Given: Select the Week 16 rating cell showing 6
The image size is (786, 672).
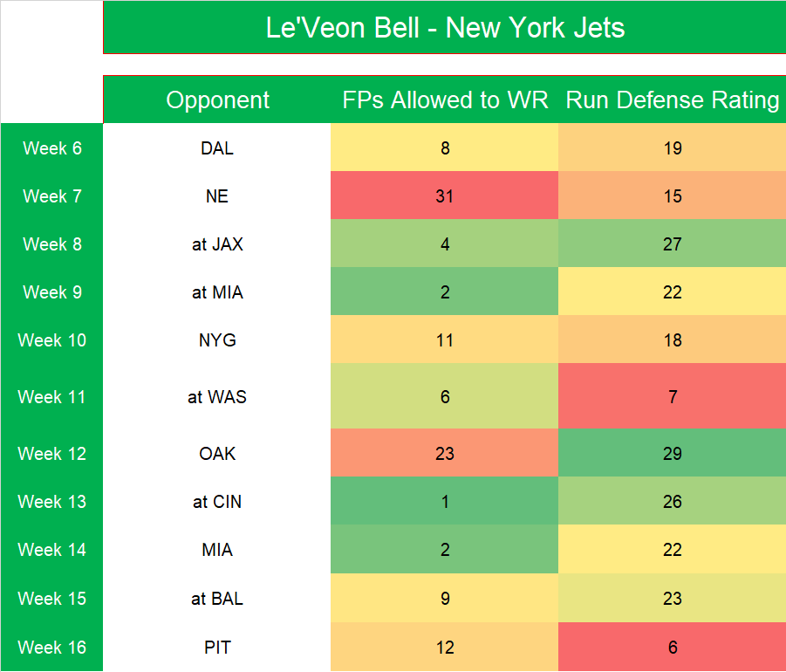Looking at the screenshot, I should point(672,648).
